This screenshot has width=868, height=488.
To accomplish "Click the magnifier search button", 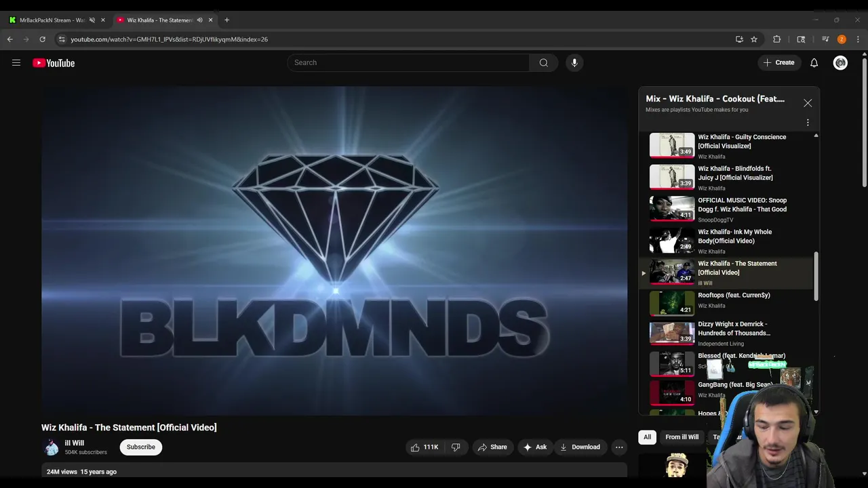I will click(x=544, y=62).
